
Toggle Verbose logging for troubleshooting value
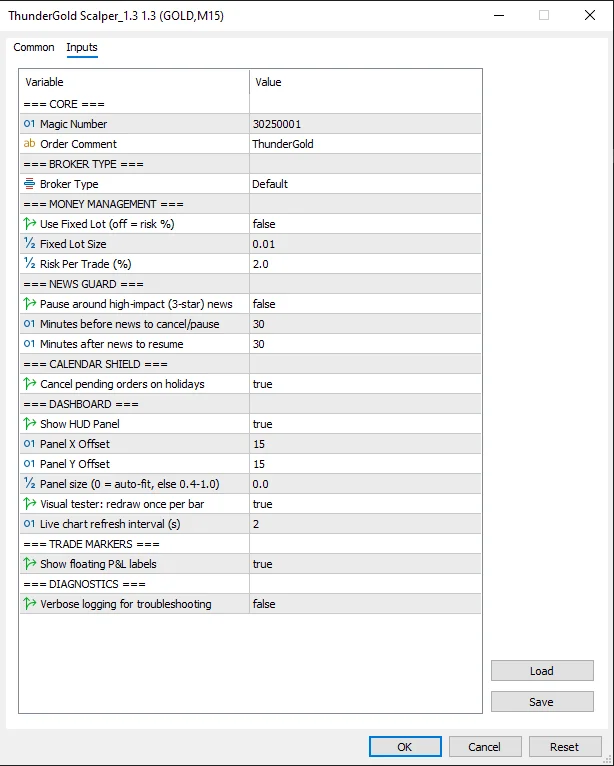coord(365,604)
